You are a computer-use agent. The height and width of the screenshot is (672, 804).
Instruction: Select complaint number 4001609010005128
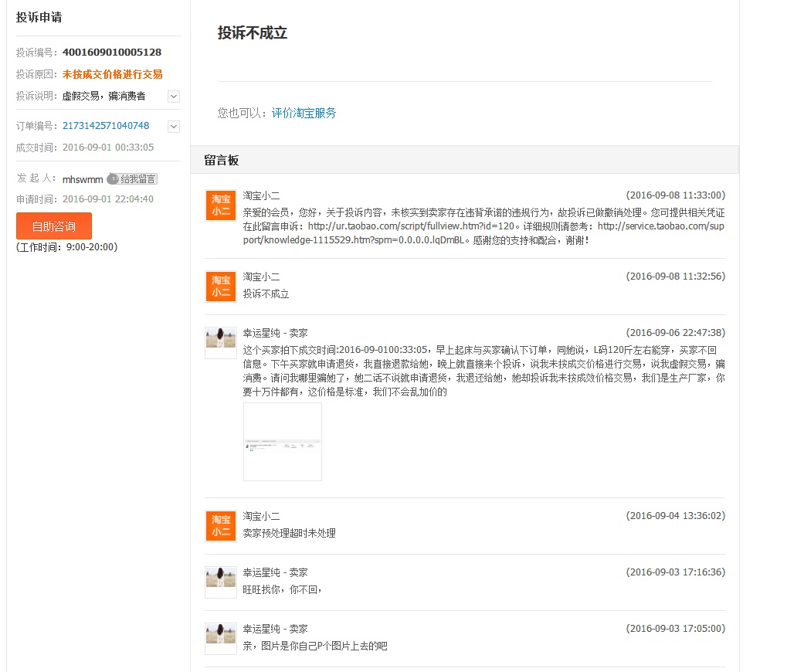click(112, 53)
